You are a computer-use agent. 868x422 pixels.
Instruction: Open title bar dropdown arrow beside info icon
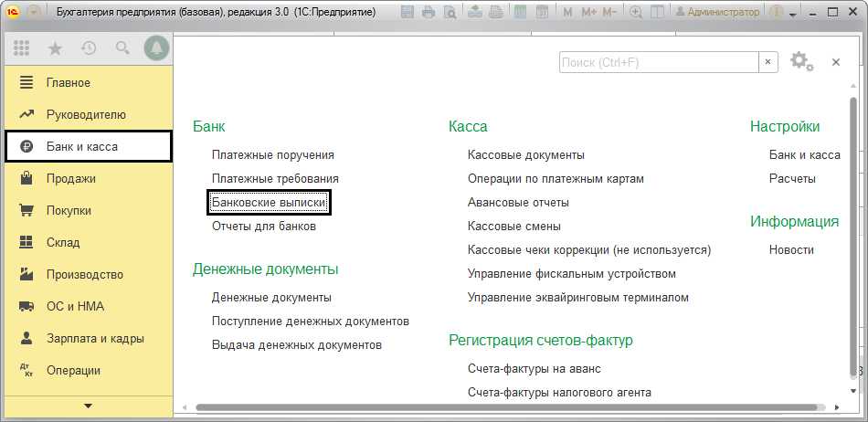click(793, 13)
